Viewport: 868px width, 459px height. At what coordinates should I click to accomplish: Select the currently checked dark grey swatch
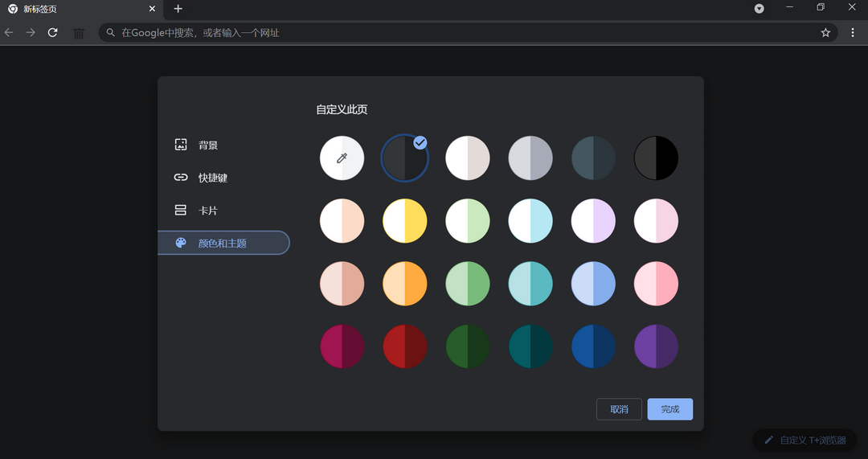(x=404, y=158)
